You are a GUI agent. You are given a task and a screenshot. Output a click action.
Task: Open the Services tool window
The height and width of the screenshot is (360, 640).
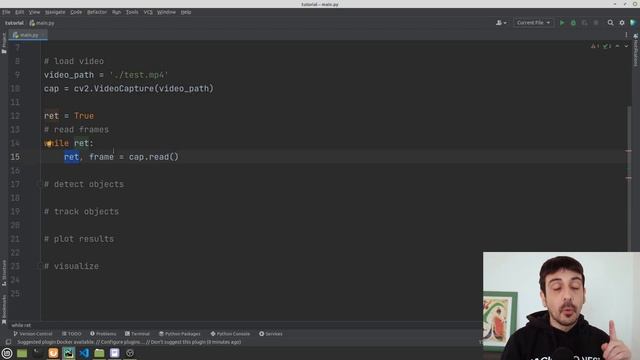(x=271, y=333)
